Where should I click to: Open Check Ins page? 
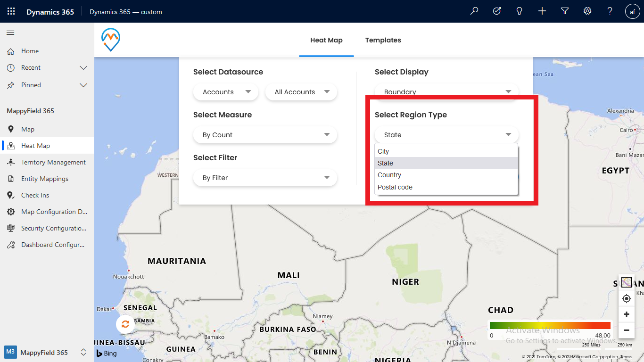[x=47, y=195]
